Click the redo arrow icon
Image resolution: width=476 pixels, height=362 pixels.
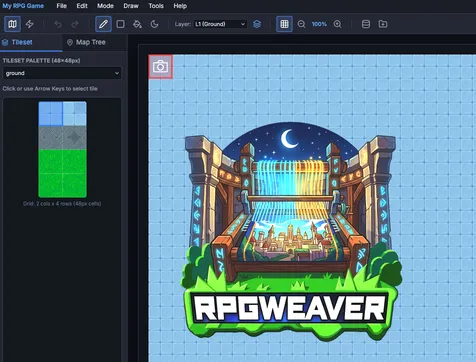75,24
